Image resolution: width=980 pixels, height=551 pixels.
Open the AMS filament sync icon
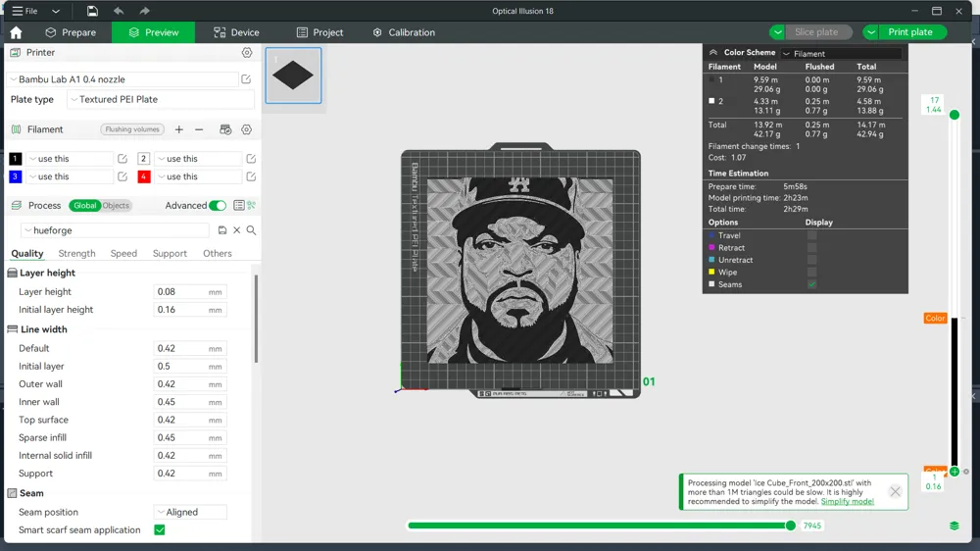pyautogui.click(x=225, y=129)
